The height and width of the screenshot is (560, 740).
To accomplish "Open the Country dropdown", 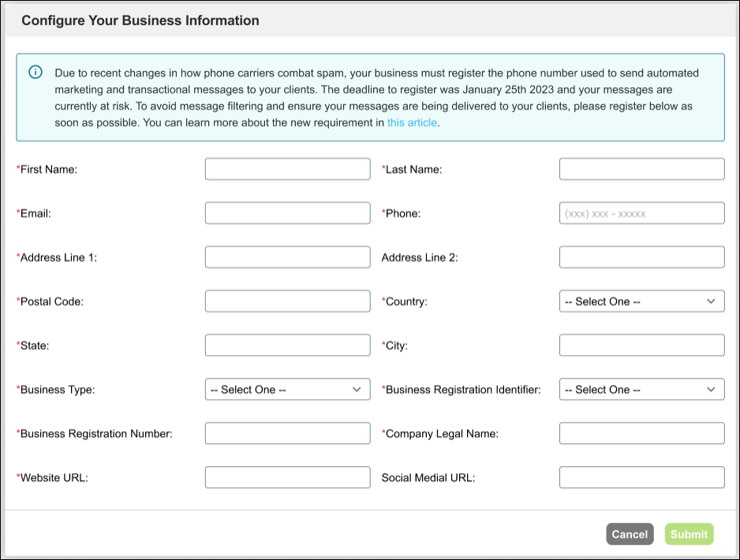I will [x=641, y=301].
